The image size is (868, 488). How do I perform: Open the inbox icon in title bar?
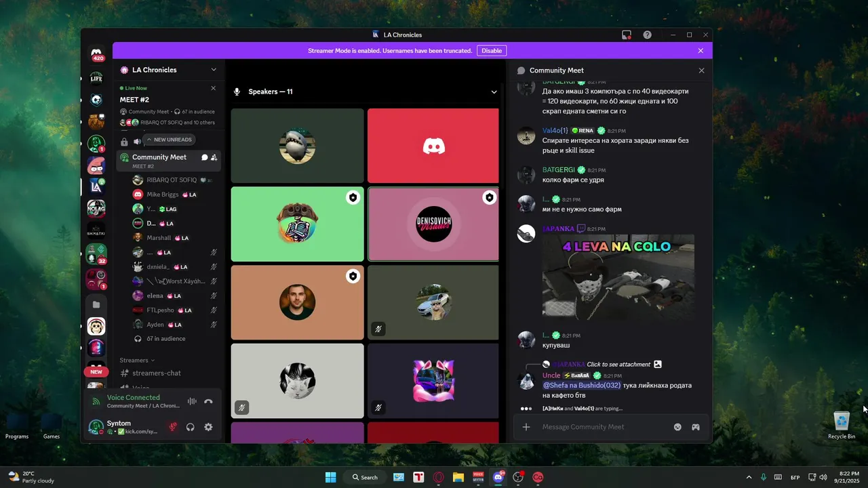[x=627, y=35]
